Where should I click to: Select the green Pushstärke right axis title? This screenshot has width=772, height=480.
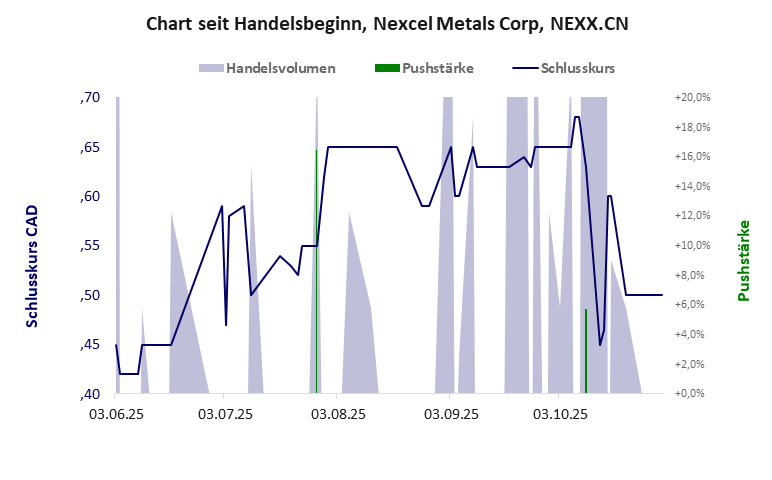tap(743, 261)
